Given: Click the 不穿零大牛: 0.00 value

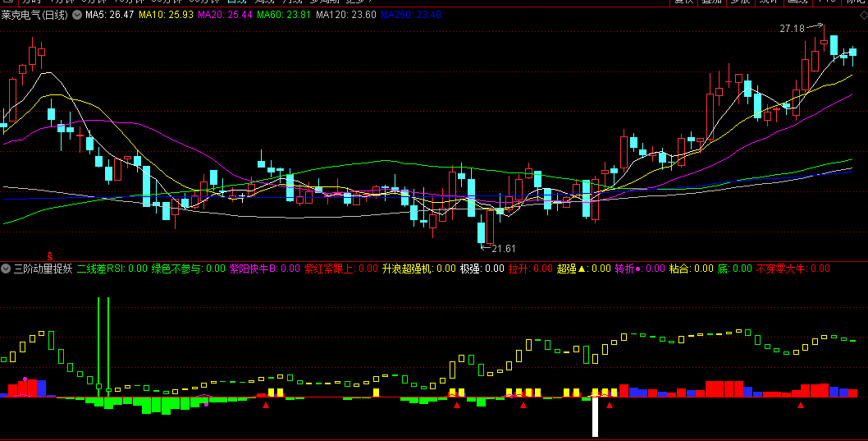Looking at the screenshot, I should (x=793, y=269).
